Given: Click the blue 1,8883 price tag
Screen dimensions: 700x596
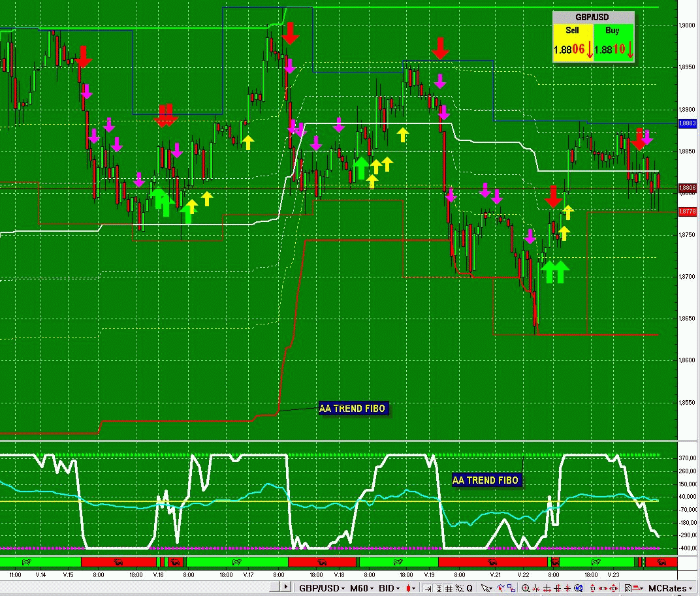Looking at the screenshot, I should 688,123.
